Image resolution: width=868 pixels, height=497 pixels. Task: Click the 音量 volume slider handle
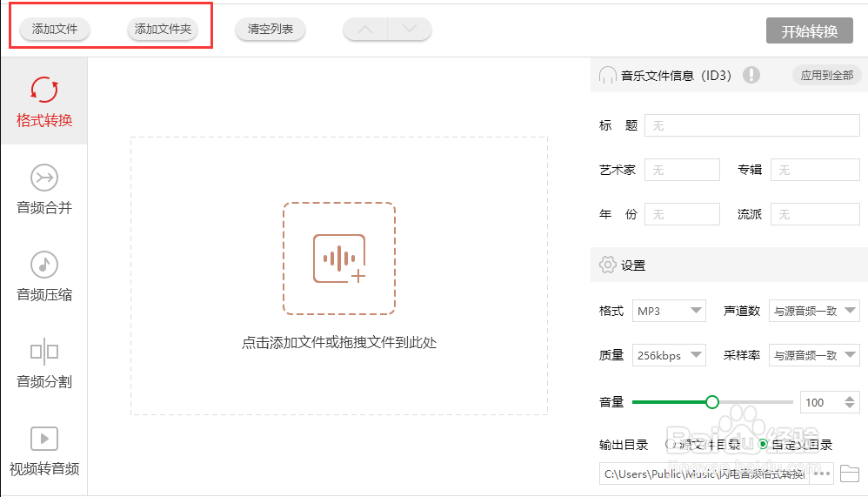pyautogui.click(x=712, y=402)
